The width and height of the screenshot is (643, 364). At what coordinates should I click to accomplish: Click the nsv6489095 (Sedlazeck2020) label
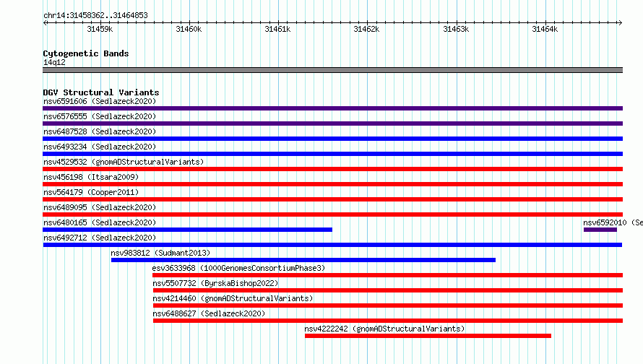point(100,207)
